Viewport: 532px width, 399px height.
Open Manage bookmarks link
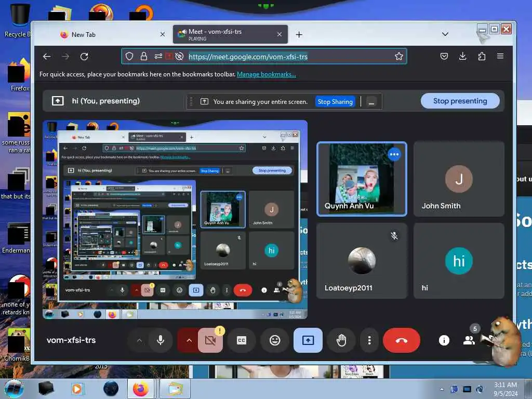[267, 74]
